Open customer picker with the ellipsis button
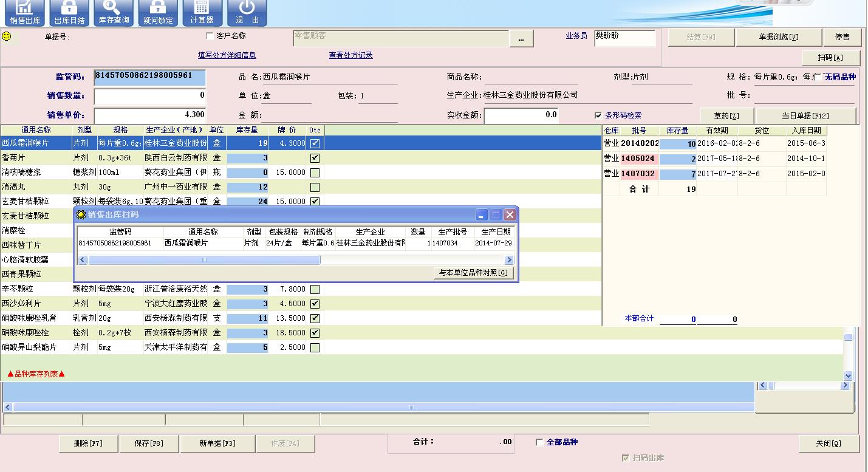 pyautogui.click(x=521, y=39)
